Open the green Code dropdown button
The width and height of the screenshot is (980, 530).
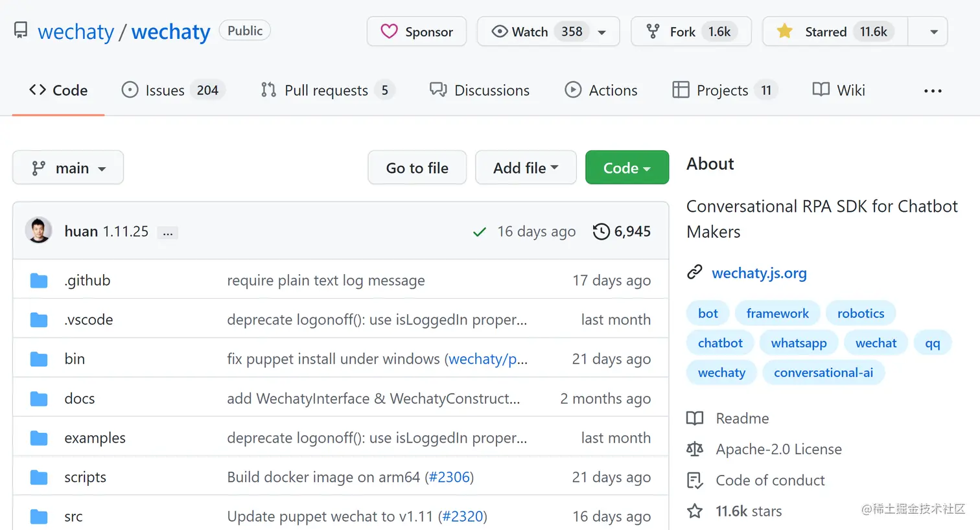(627, 168)
